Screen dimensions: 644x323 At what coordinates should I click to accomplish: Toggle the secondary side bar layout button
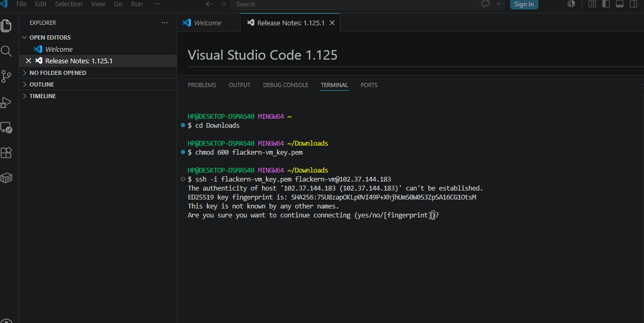[x=633, y=4]
